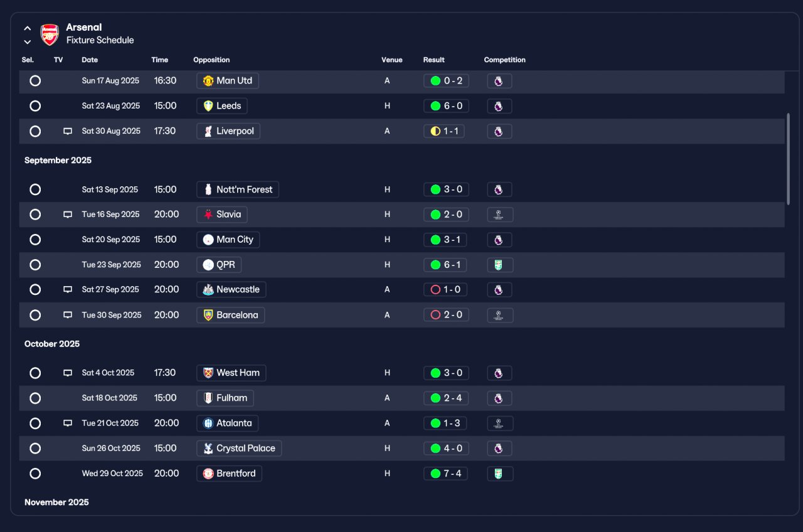Open the Premier League icon for Man Utd match

click(499, 81)
